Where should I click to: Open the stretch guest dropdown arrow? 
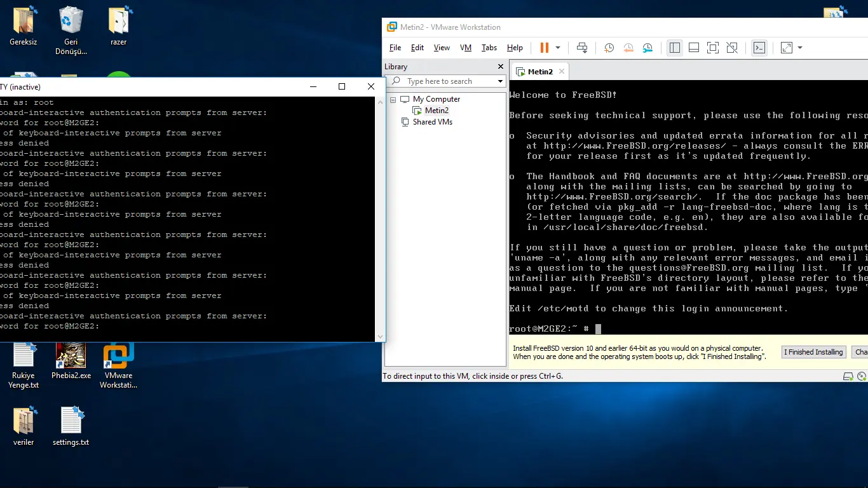click(x=800, y=48)
